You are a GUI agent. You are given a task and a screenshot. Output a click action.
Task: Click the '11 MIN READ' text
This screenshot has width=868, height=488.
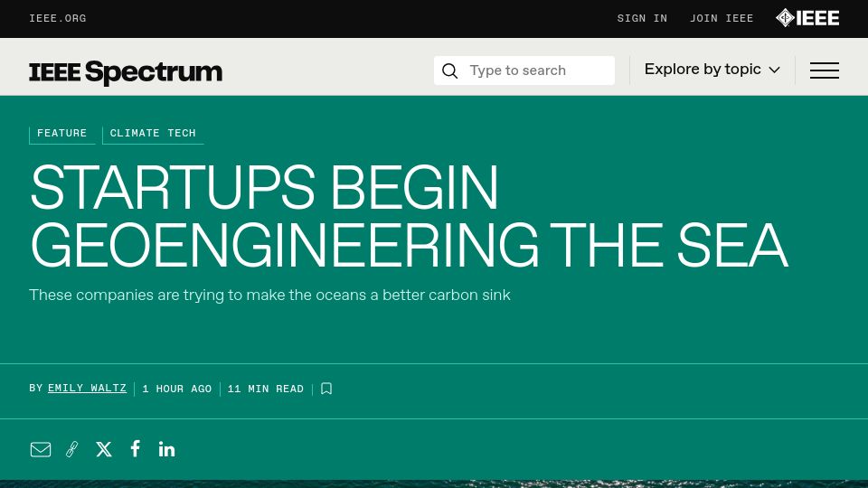266,389
